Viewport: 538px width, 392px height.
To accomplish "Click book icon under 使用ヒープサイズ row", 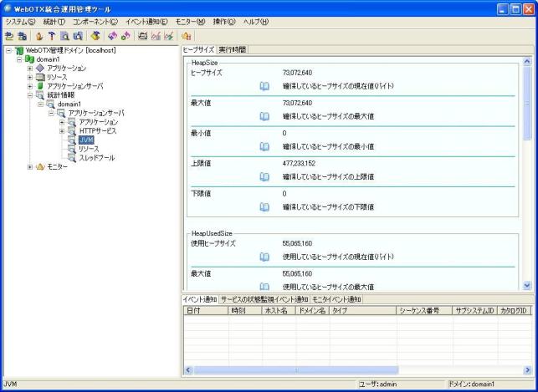I will 264,257.
